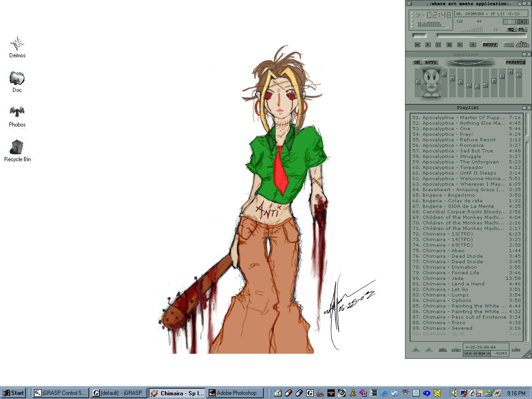Screen dimensions: 532x399
Task: Play the track in Winamp main window
Action: (428, 45)
